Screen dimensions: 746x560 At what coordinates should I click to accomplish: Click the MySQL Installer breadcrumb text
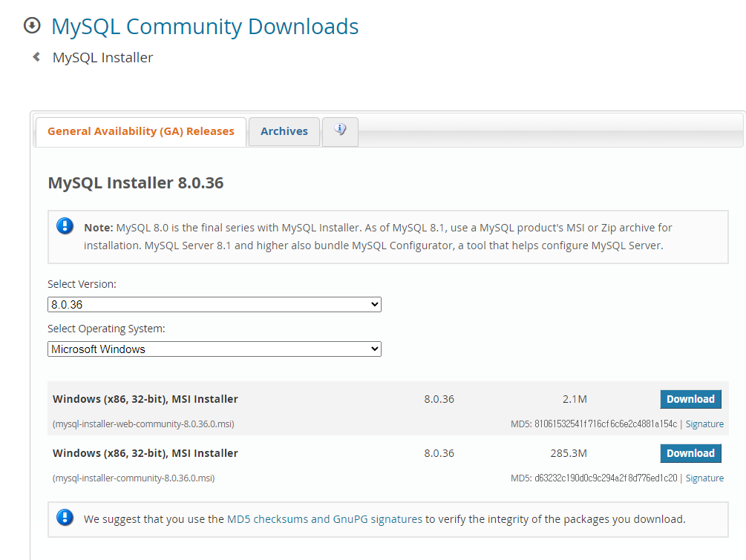click(102, 58)
